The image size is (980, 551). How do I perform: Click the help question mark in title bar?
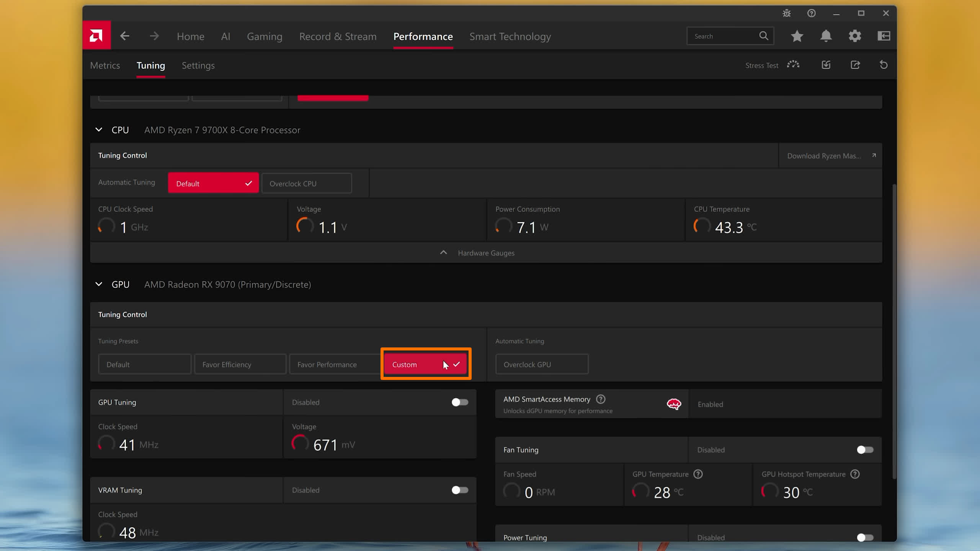coord(811,13)
